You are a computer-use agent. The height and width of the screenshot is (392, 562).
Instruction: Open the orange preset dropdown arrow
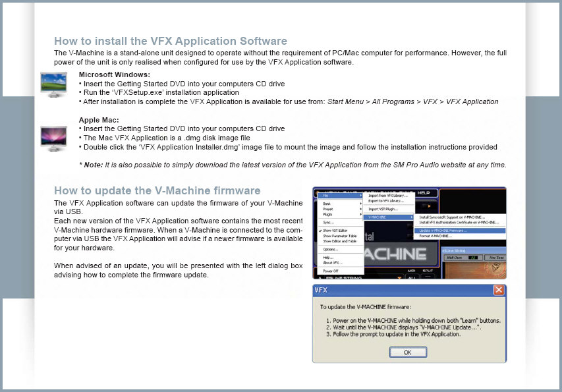tap(399, 277)
